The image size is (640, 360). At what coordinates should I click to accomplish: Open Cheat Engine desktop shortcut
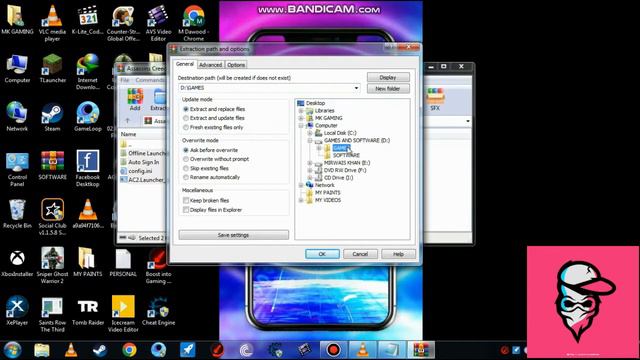click(x=158, y=311)
